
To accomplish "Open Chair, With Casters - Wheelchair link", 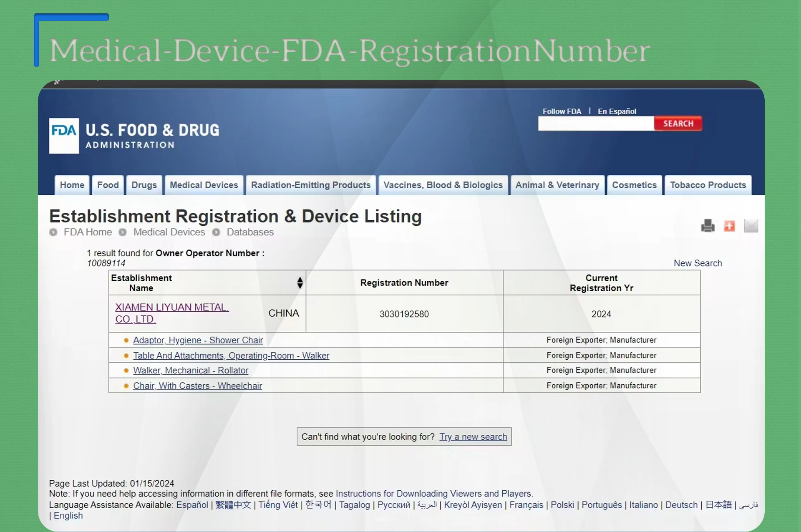I will [x=197, y=386].
